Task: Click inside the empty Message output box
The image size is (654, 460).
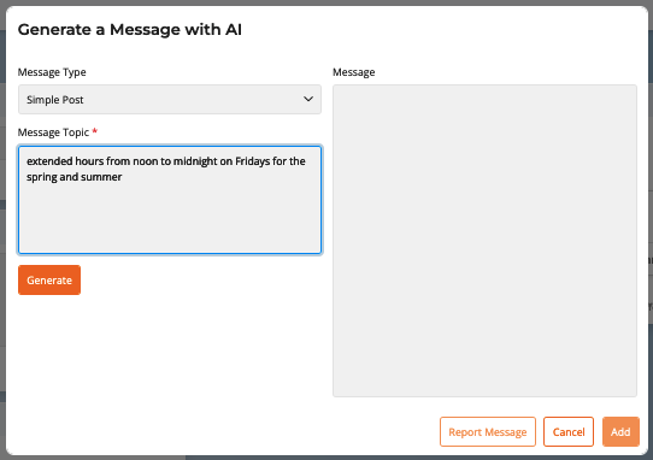Action: (484, 240)
